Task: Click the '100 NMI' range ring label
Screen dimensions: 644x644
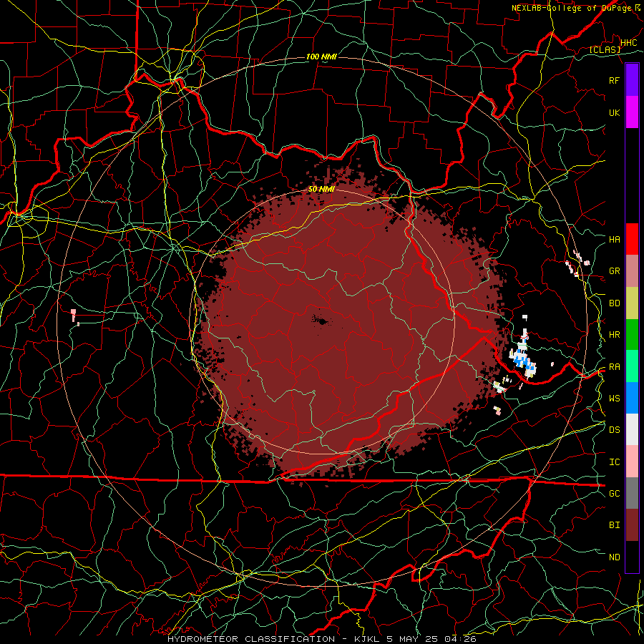Action: pos(321,57)
